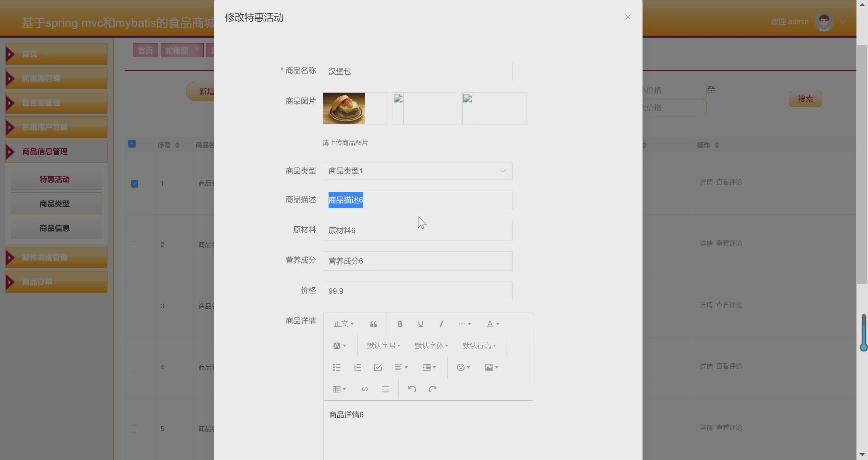868x460 pixels.
Task: Open the 默认字体 font dropdown
Action: coord(430,345)
